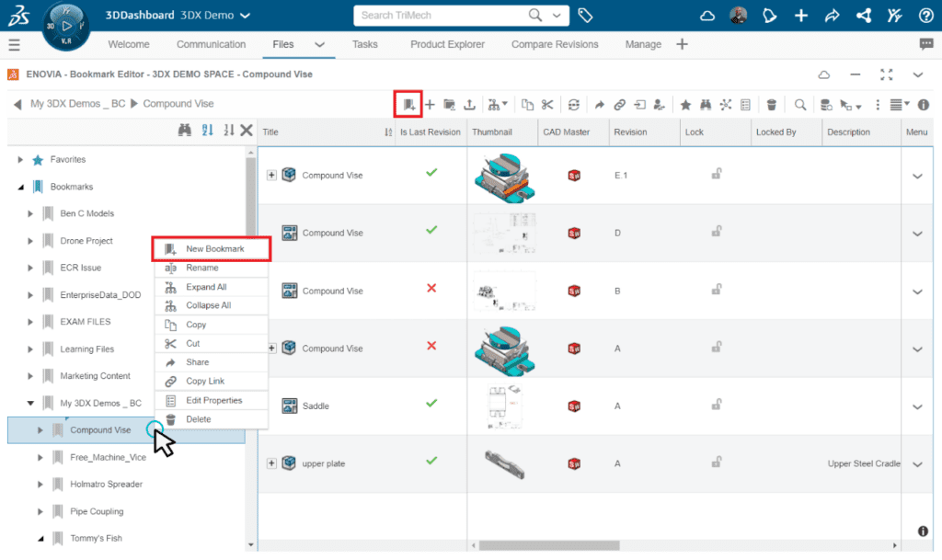Switch to the Welcome tab
The width and height of the screenshot is (942, 560).
[129, 44]
